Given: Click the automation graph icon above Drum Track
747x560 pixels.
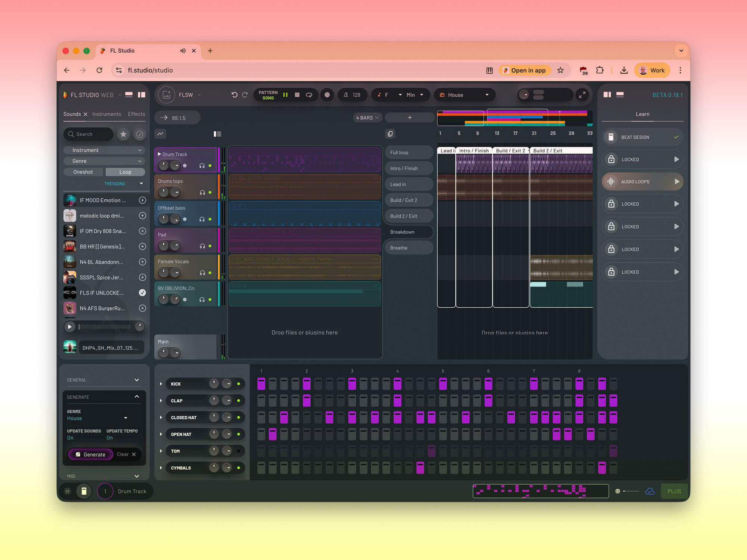Looking at the screenshot, I should tap(160, 134).
